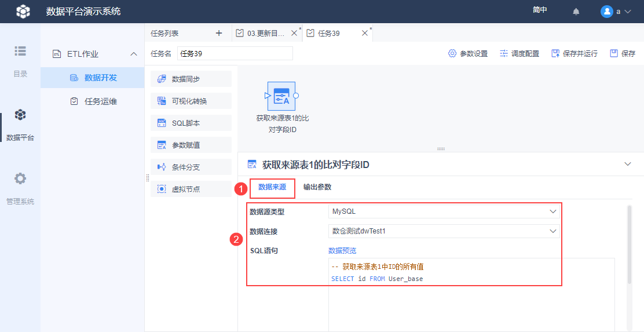Click the SELECT id FROM User_base line
This screenshot has width=644, height=332.
[377, 279]
